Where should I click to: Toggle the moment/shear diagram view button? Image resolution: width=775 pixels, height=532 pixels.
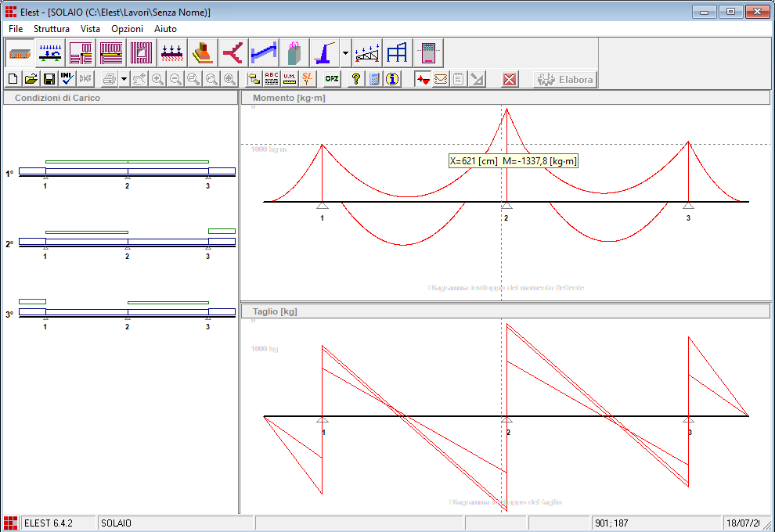point(423,79)
